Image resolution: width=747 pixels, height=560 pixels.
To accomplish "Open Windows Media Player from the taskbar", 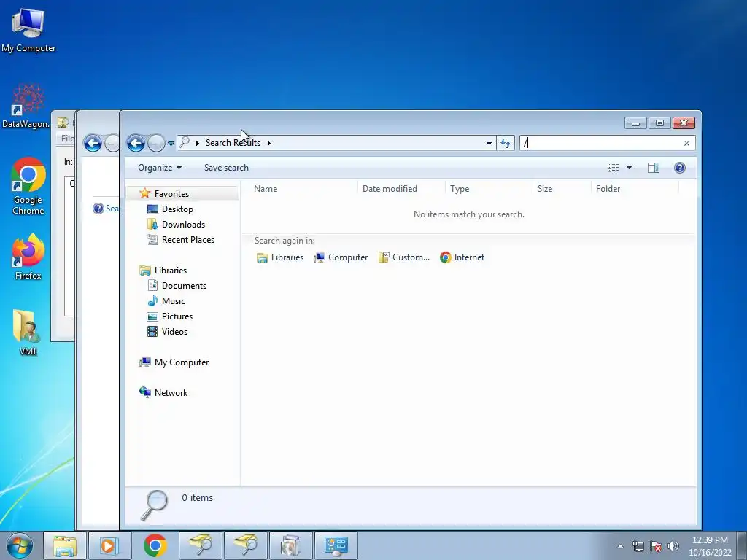I will [109, 545].
